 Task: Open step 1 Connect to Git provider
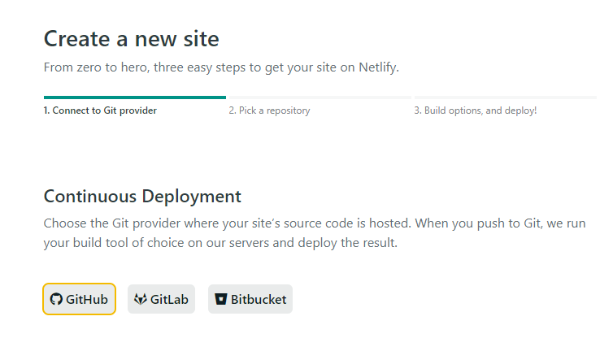(100, 110)
